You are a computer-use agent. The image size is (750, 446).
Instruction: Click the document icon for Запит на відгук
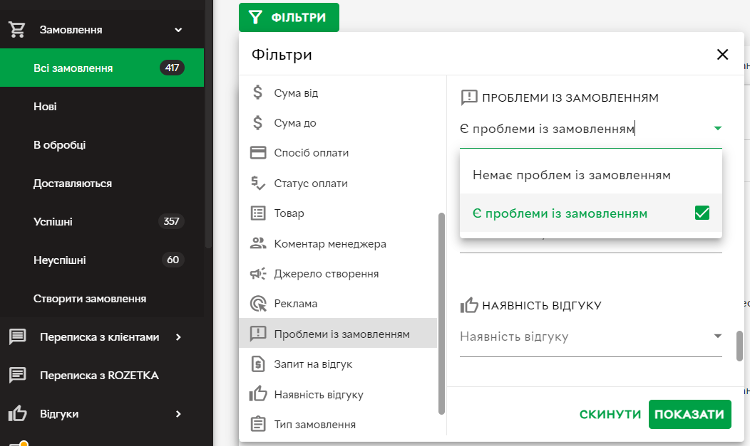[258, 364]
